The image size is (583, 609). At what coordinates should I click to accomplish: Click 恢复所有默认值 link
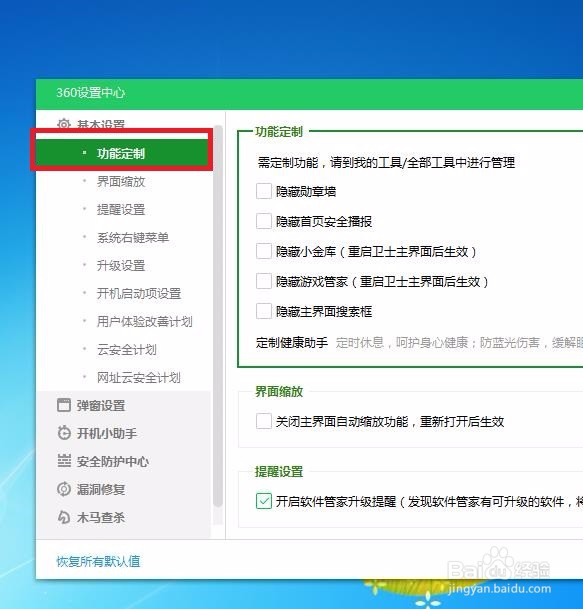click(x=98, y=561)
